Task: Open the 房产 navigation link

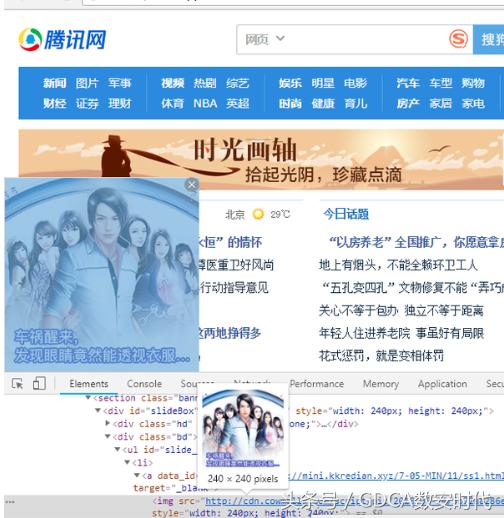Action: pyautogui.click(x=408, y=104)
